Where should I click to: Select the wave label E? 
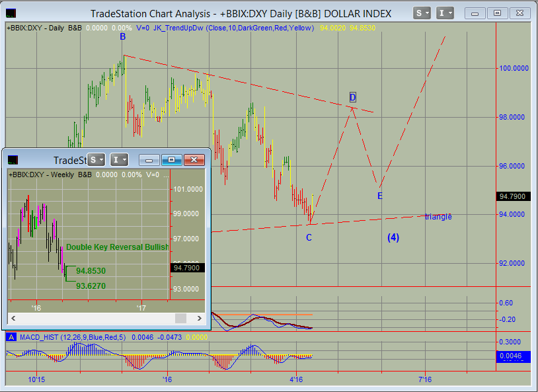click(x=380, y=196)
